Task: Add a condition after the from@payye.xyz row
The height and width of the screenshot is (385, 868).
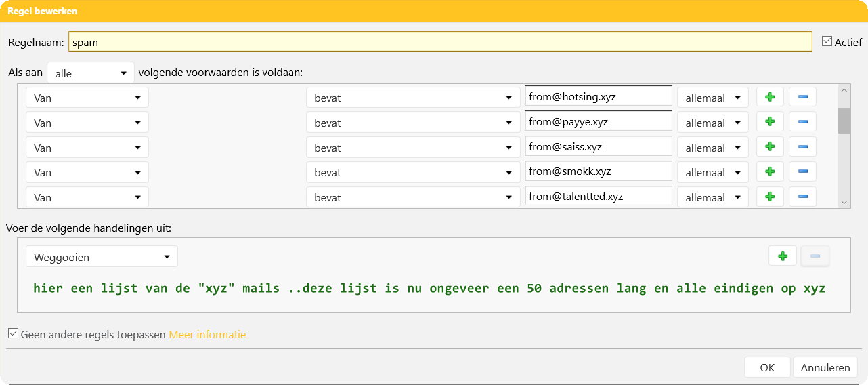Action: [770, 123]
